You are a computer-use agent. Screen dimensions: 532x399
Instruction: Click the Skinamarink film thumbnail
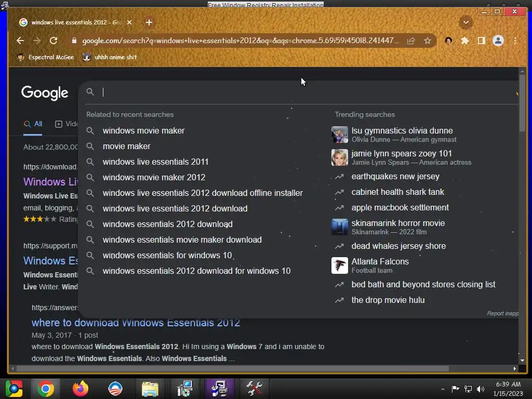pyautogui.click(x=340, y=227)
